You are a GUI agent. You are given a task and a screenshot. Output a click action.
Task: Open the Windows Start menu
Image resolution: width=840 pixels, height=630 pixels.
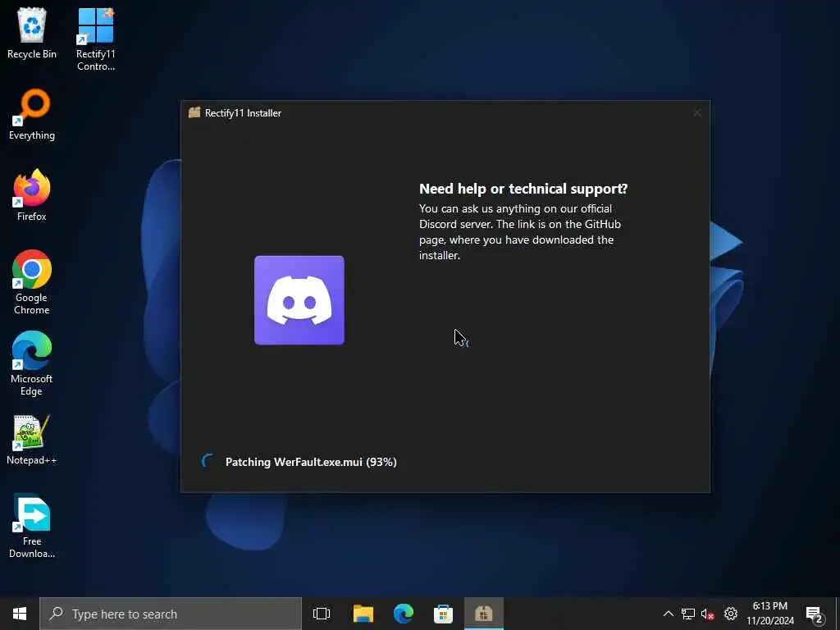tap(20, 614)
